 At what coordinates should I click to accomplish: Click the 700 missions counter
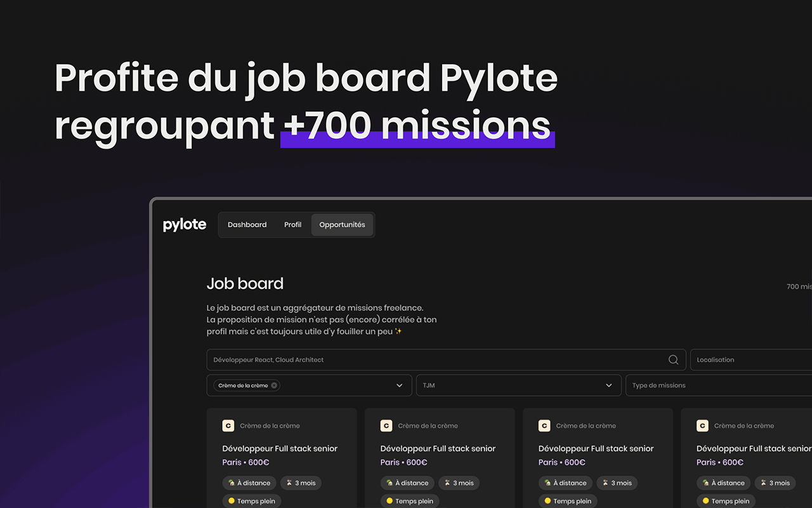[798, 286]
